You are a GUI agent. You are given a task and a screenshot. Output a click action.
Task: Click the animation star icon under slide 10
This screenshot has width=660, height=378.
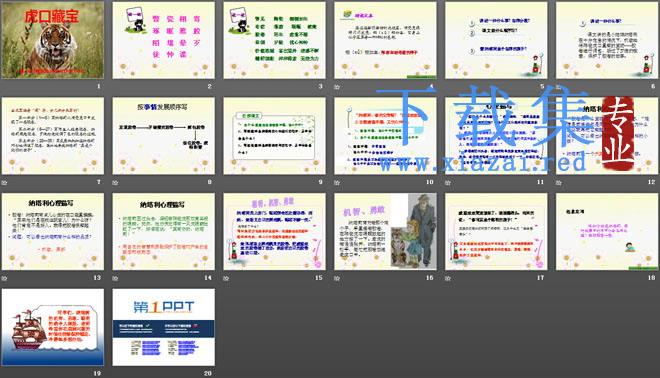click(x=337, y=183)
